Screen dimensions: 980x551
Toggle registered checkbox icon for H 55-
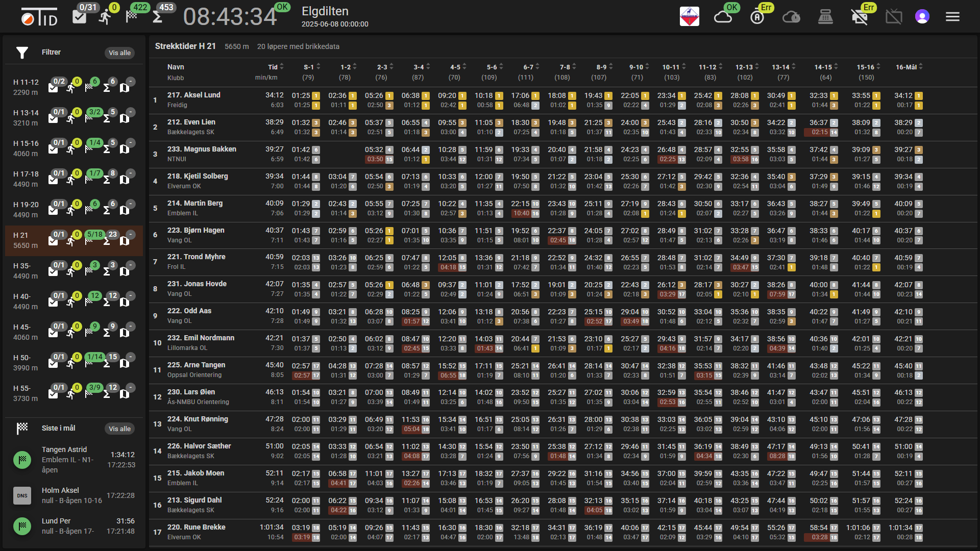coord(53,394)
